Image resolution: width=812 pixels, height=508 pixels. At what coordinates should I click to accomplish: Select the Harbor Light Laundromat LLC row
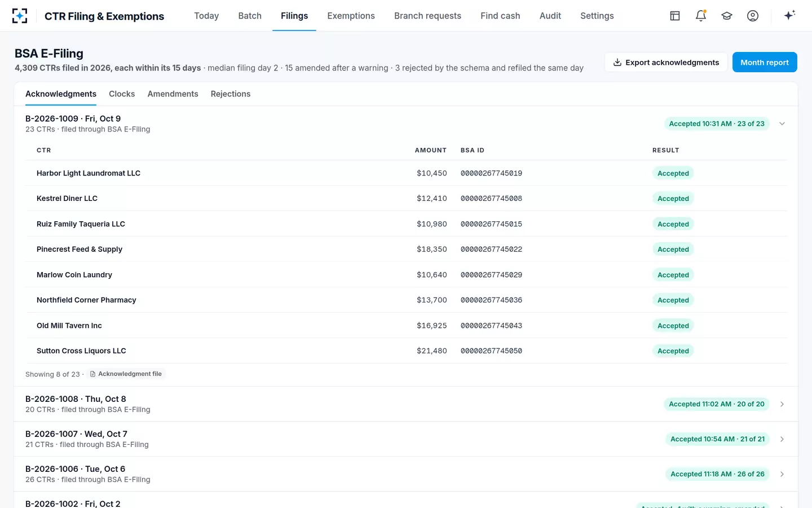(406, 173)
